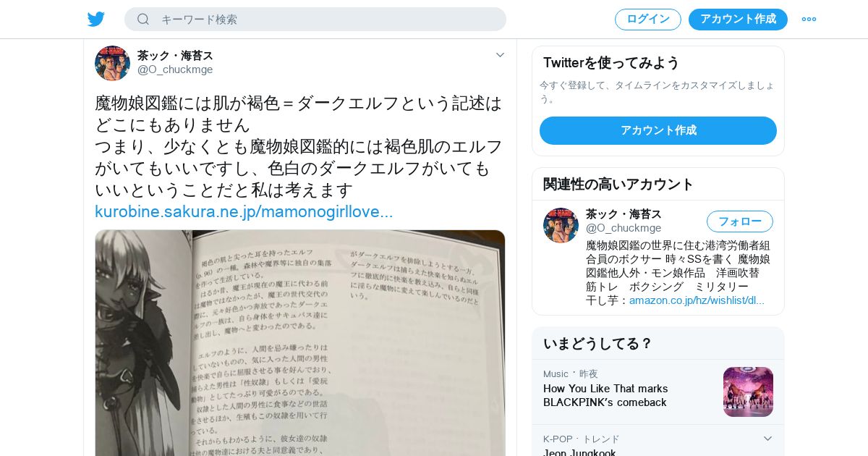Image resolution: width=868 pixels, height=456 pixels.
Task: Open the three-dot more menu
Action: 809,19
